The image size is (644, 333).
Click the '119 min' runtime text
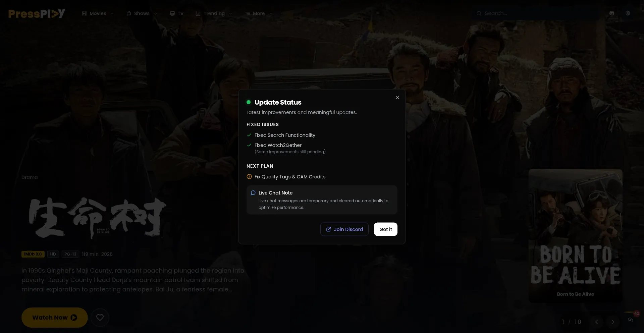tap(90, 254)
